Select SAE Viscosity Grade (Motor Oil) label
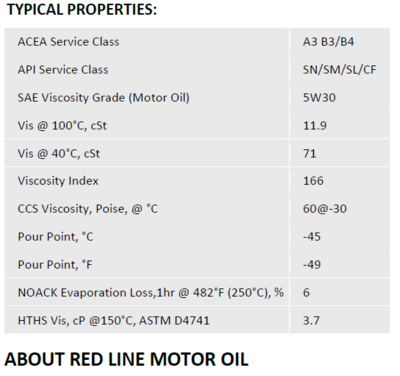Screen dimensions: 400x376 [104, 98]
